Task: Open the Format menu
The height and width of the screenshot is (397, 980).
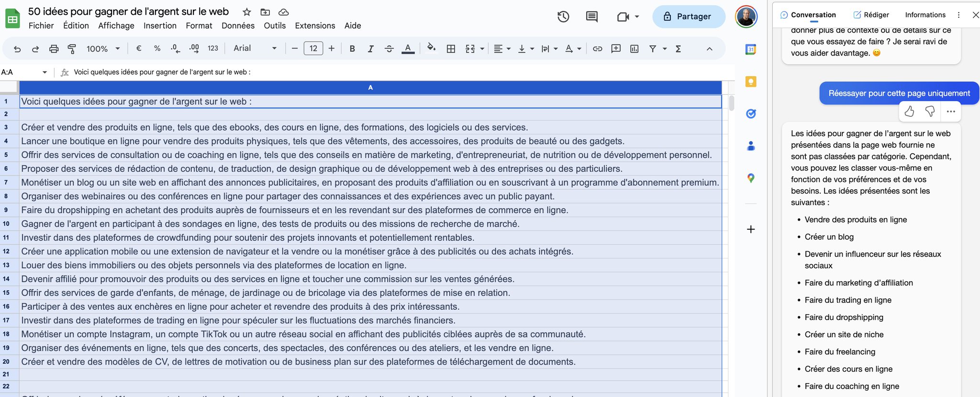Action: pyautogui.click(x=199, y=25)
